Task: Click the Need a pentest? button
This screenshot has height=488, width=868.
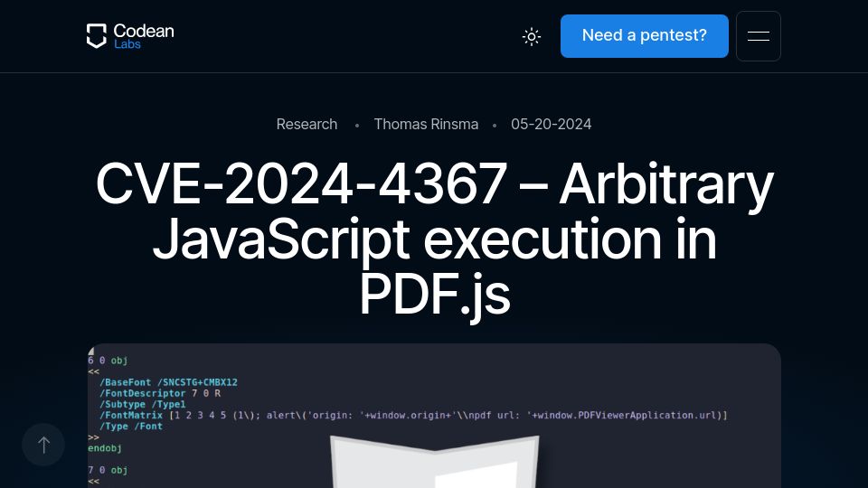Action: click(645, 36)
